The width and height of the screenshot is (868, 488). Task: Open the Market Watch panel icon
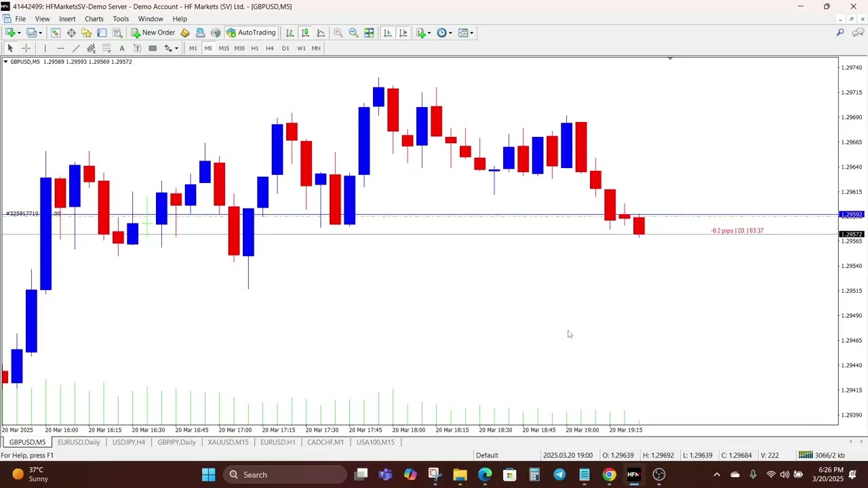coord(56,33)
